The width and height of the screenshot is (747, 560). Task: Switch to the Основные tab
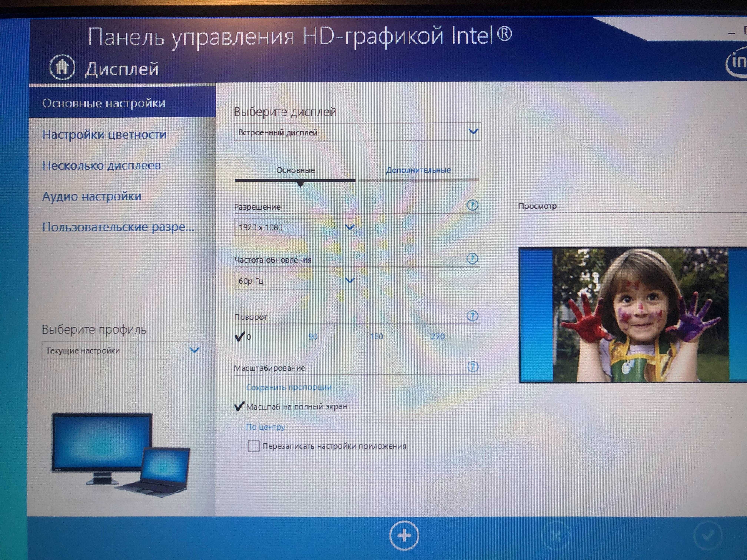point(296,171)
